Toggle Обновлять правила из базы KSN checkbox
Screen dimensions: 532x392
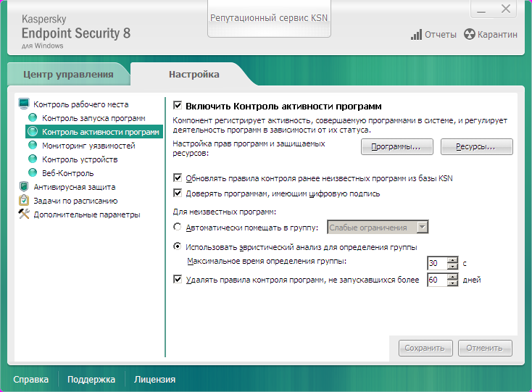(x=178, y=178)
